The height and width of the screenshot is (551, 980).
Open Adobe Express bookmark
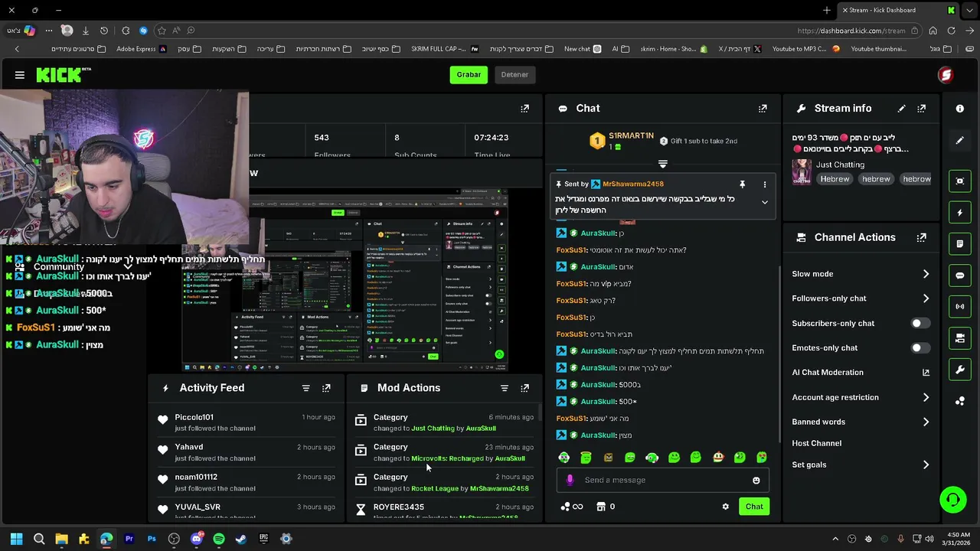(x=141, y=49)
